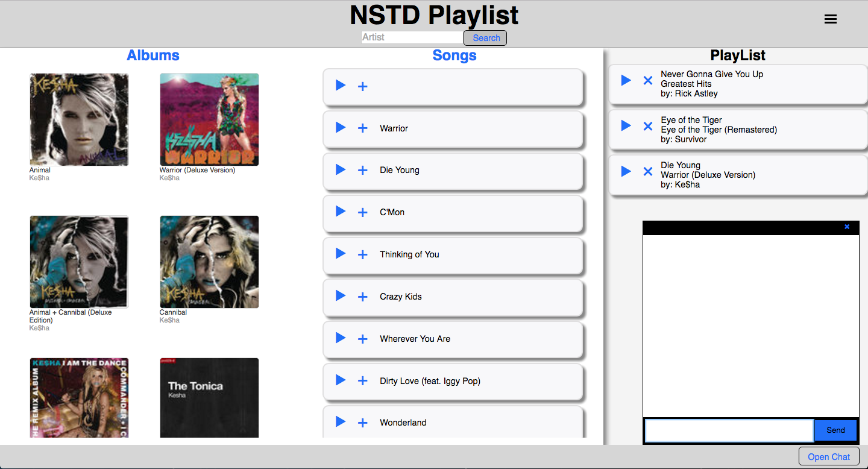Play "Thinking of You"

[x=339, y=253]
